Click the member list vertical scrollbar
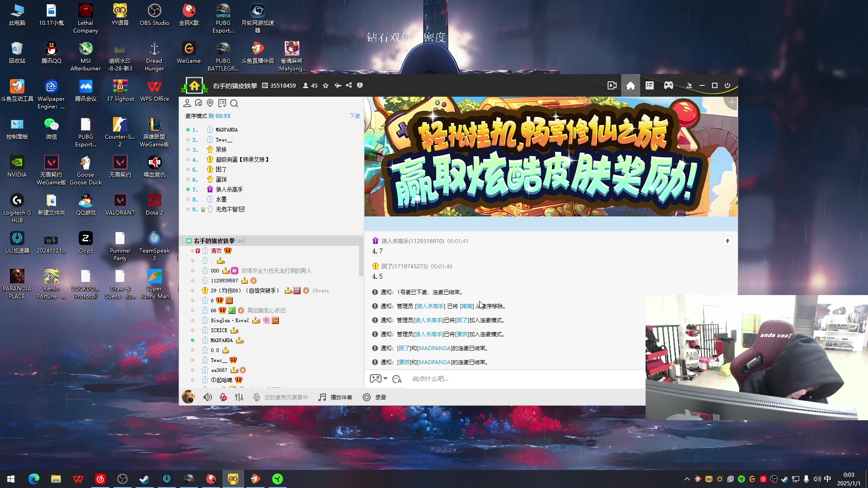This screenshot has width=868, height=488. pyautogui.click(x=361, y=257)
